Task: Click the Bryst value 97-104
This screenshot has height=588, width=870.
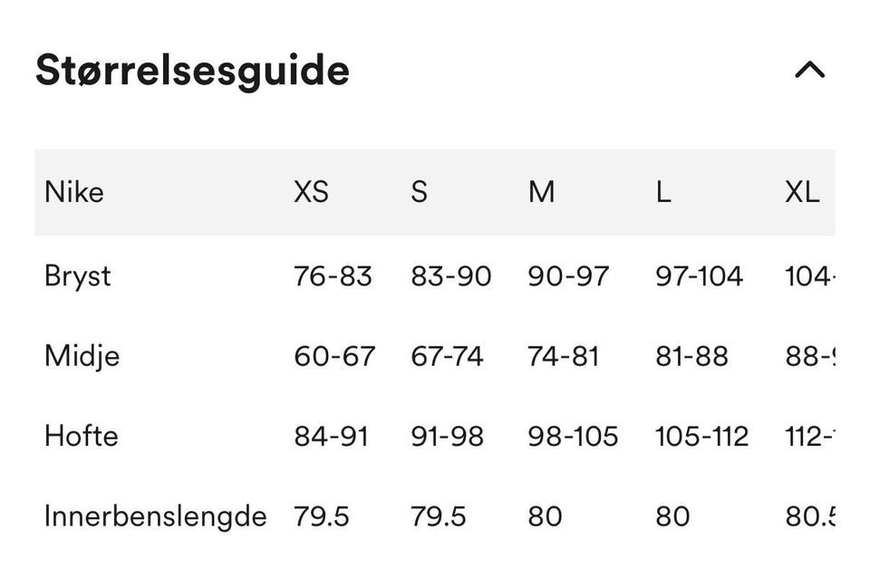Action: click(x=699, y=276)
